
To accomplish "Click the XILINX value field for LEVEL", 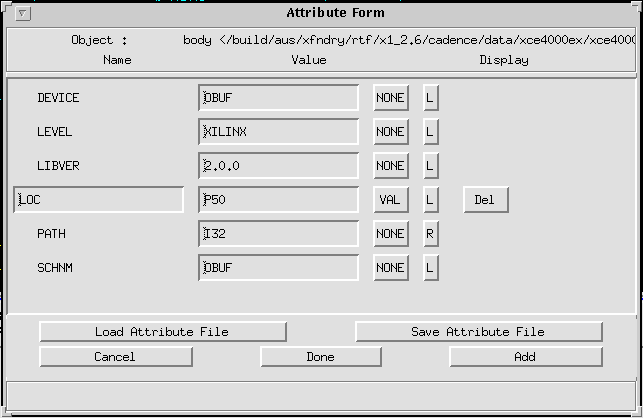I will pyautogui.click(x=278, y=132).
